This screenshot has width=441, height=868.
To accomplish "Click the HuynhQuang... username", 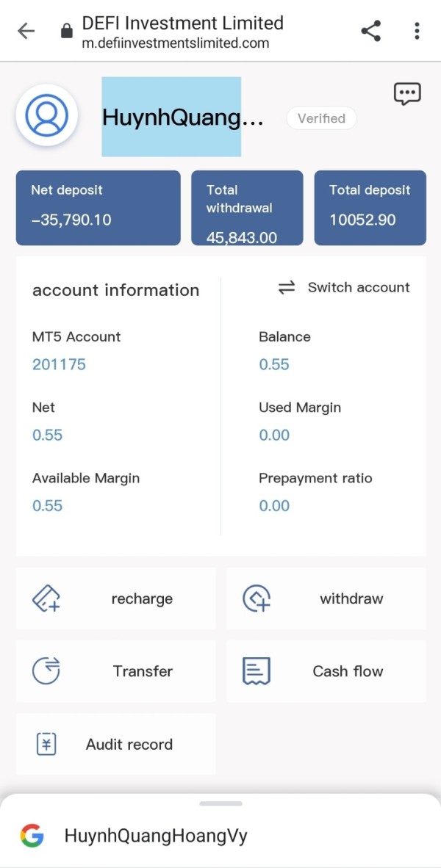I will [x=183, y=117].
